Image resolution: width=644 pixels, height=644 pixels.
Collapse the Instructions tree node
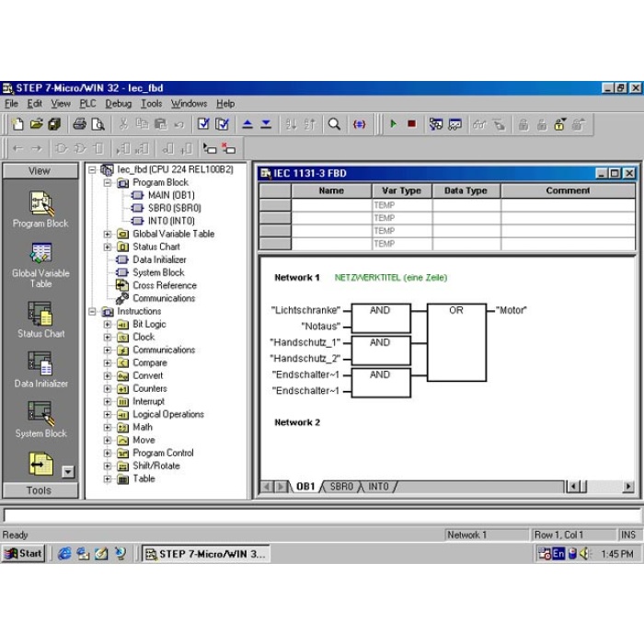coord(92,312)
